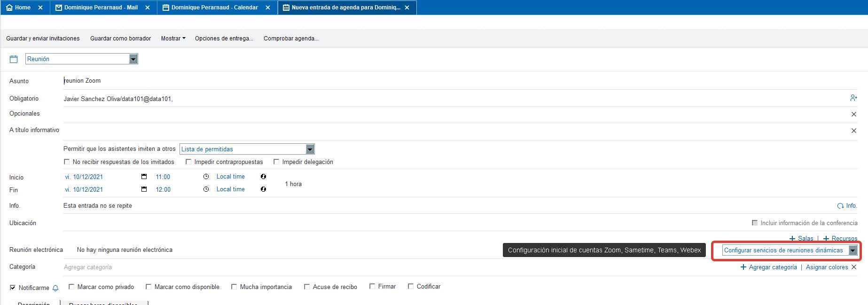Image resolution: width=868 pixels, height=305 pixels.
Task: Click Guardar y enviar invitaciones
Action: click(43, 39)
